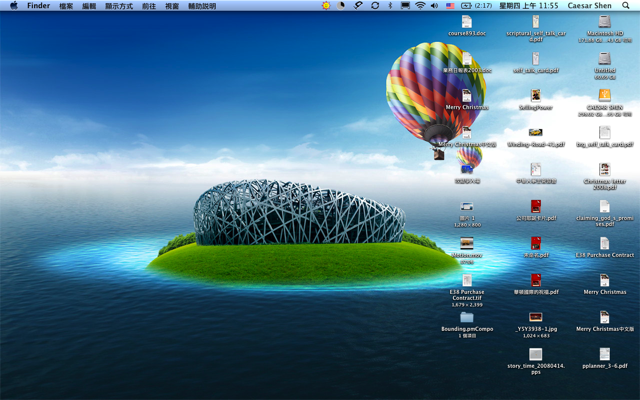Screen dimensions: 640x400
Task: Select the SellingPower file on desktop
Action: pyautogui.click(x=535, y=95)
